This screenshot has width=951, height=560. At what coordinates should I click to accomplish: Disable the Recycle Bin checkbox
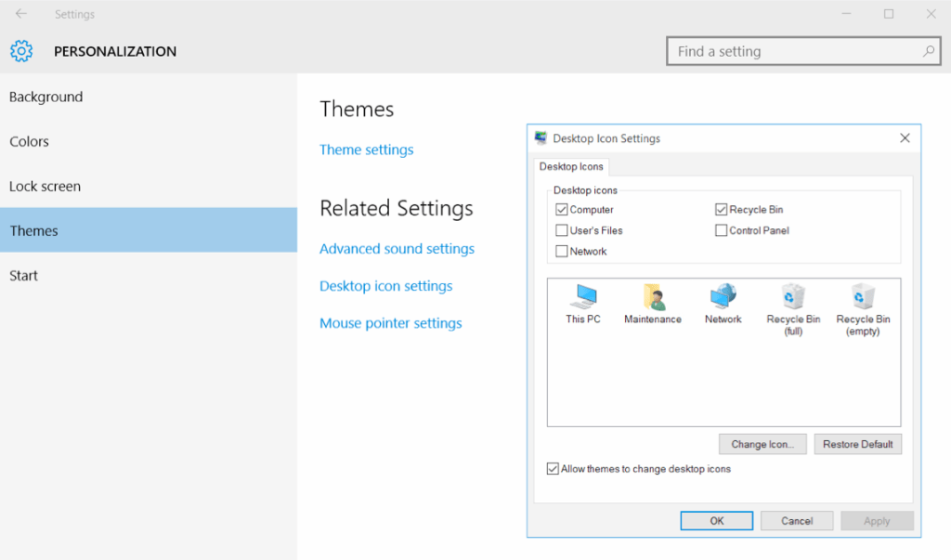[722, 209]
